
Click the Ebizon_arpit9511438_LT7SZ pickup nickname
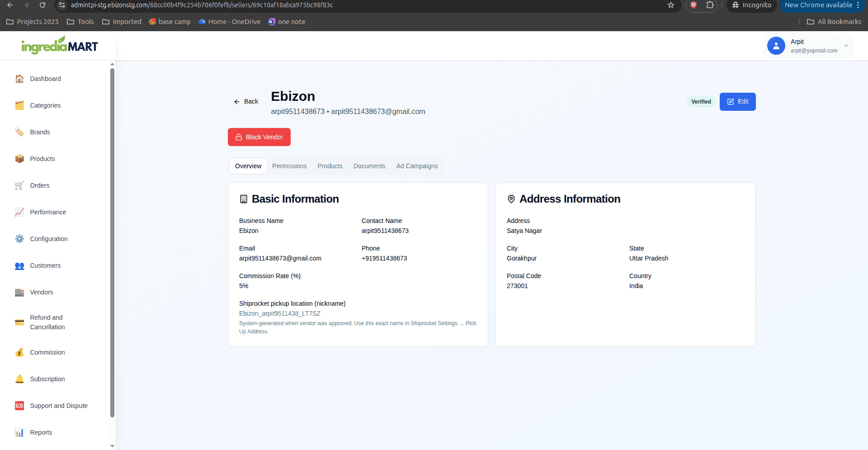(280, 313)
